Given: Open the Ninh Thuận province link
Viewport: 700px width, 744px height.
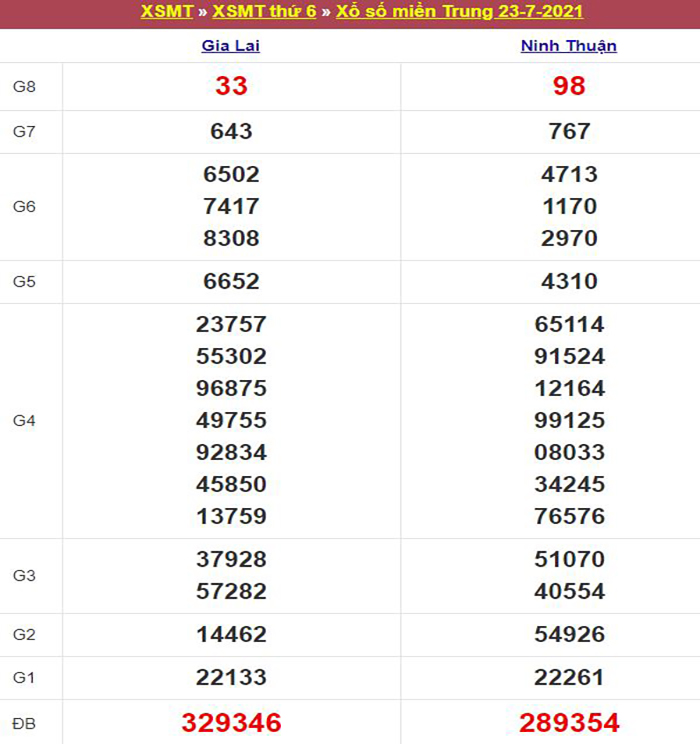Looking at the screenshot, I should pos(569,46).
